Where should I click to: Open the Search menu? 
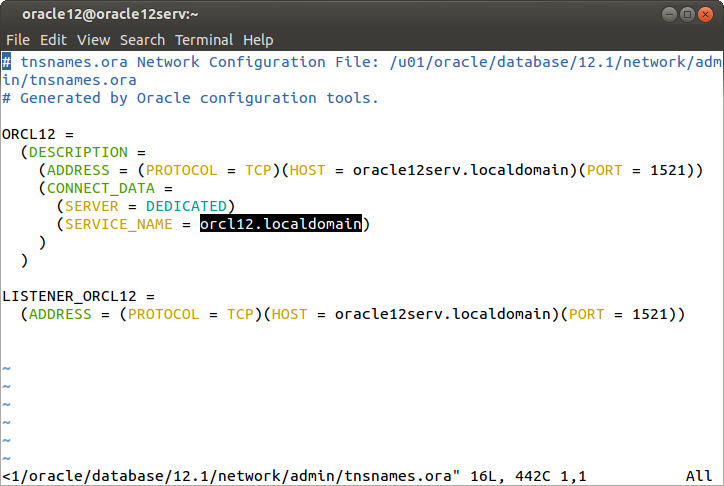click(x=142, y=40)
